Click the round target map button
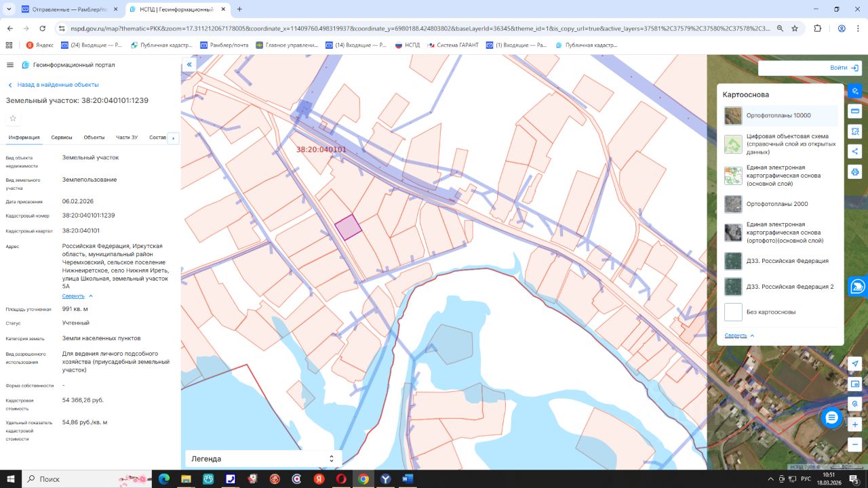 (855, 404)
